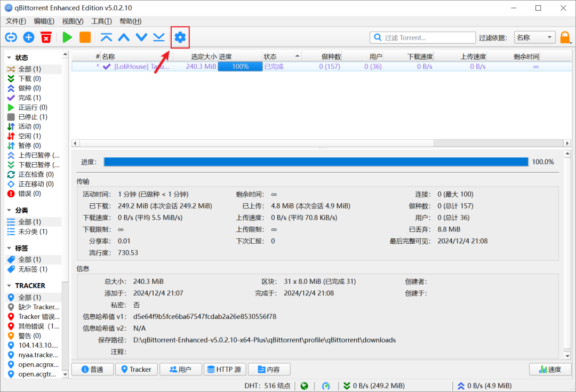This screenshot has height=392, width=576.
Task: Switch to the 用户 tab
Action: click(180, 369)
